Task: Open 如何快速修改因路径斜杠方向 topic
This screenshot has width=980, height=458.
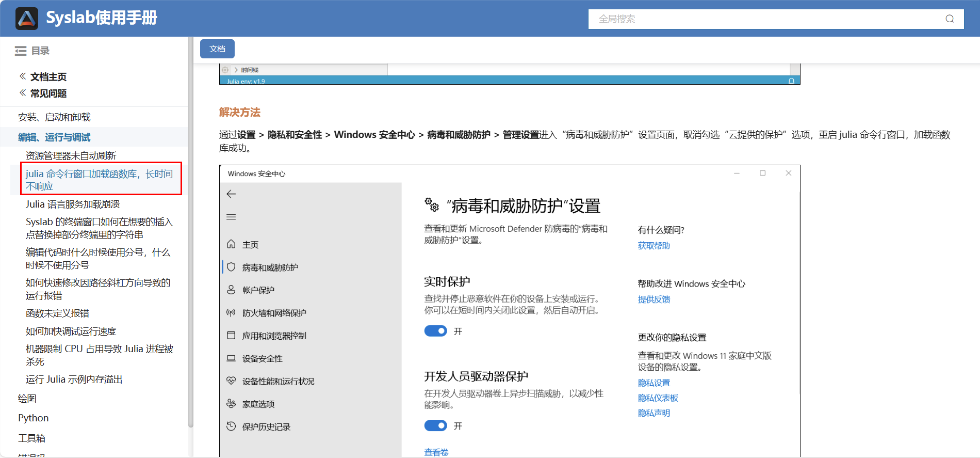Action: coord(98,289)
